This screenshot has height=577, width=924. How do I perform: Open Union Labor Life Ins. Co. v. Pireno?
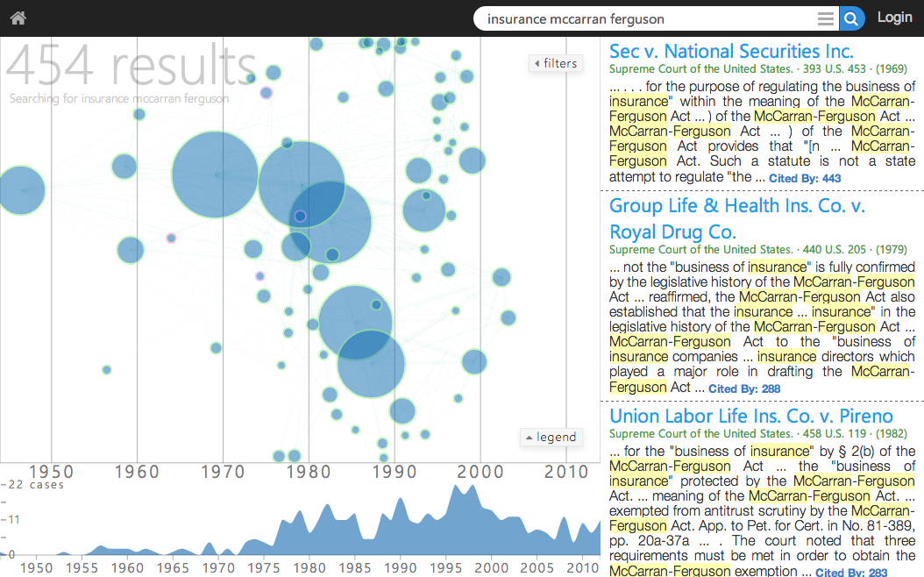[x=750, y=416]
